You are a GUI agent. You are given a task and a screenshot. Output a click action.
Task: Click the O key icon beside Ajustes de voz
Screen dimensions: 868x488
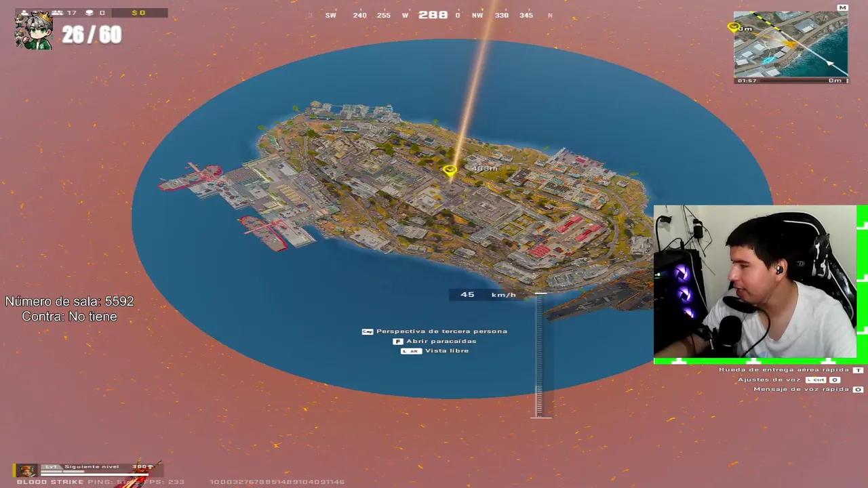pyautogui.click(x=835, y=380)
